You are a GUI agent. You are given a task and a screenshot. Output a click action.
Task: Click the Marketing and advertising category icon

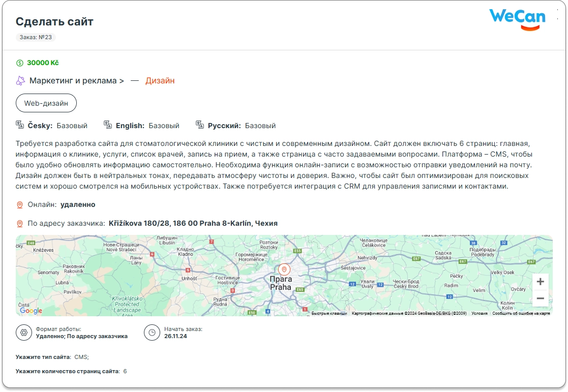pos(20,80)
